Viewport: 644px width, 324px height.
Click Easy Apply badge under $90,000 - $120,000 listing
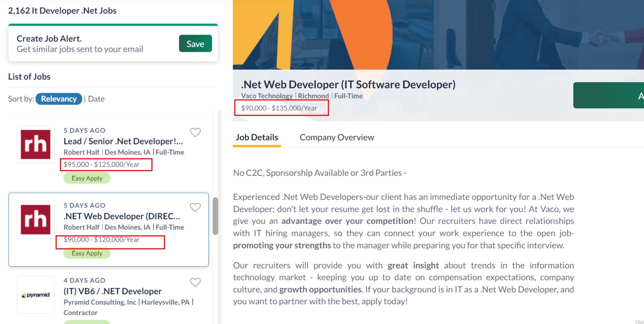[87, 253]
